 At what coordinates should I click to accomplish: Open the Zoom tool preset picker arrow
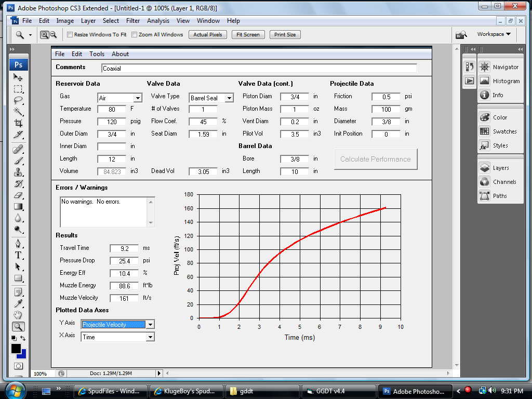tap(30, 35)
